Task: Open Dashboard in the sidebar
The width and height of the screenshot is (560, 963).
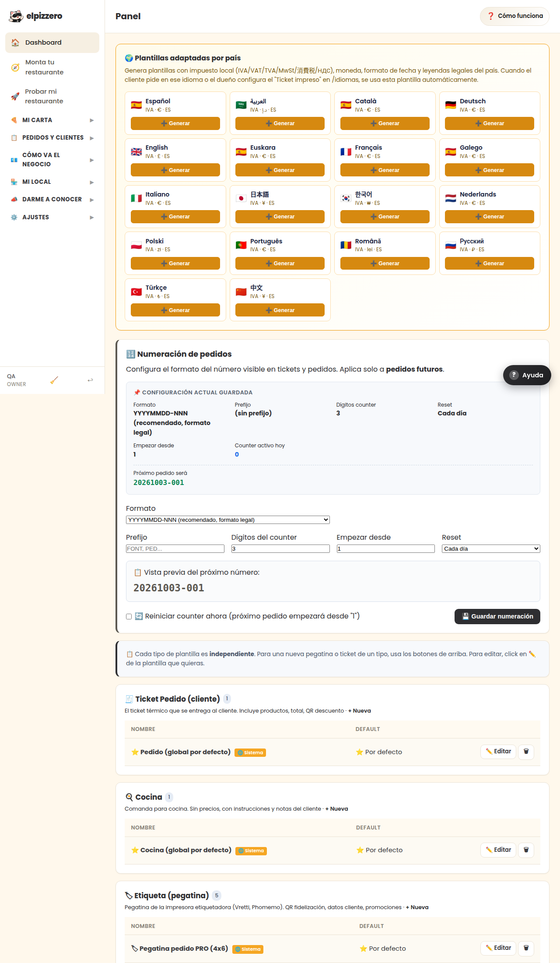Action: point(52,42)
